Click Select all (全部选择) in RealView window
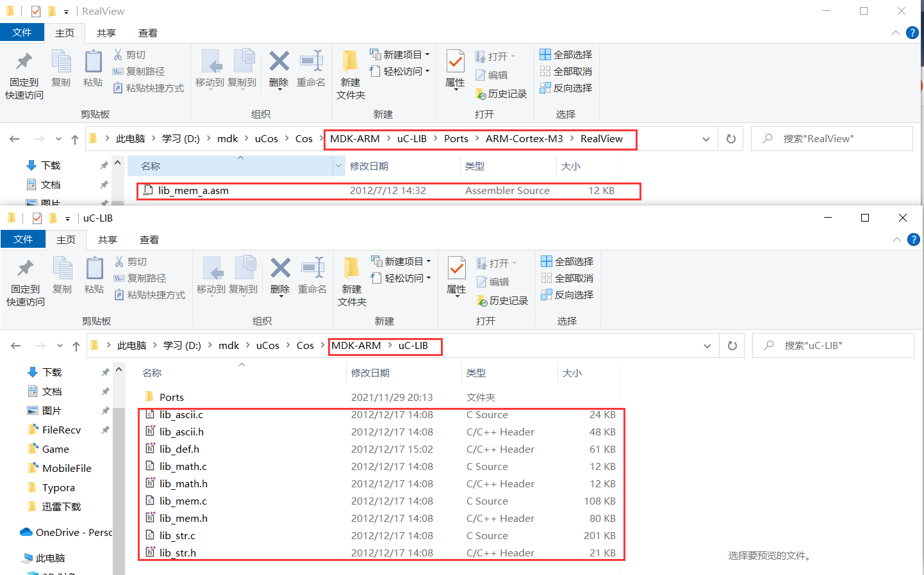 (x=566, y=54)
